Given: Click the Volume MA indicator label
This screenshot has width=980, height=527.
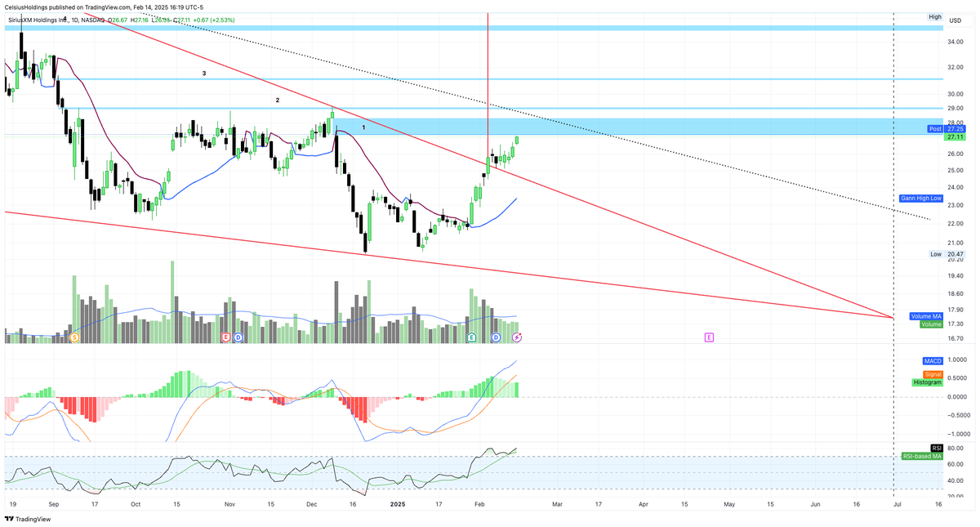Looking at the screenshot, I should [926, 316].
